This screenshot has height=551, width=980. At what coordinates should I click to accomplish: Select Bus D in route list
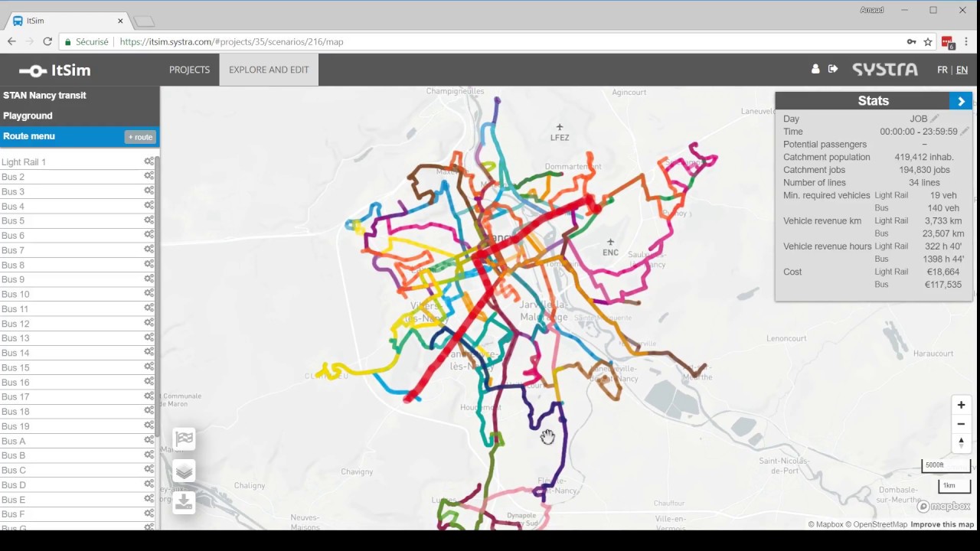[x=77, y=484]
